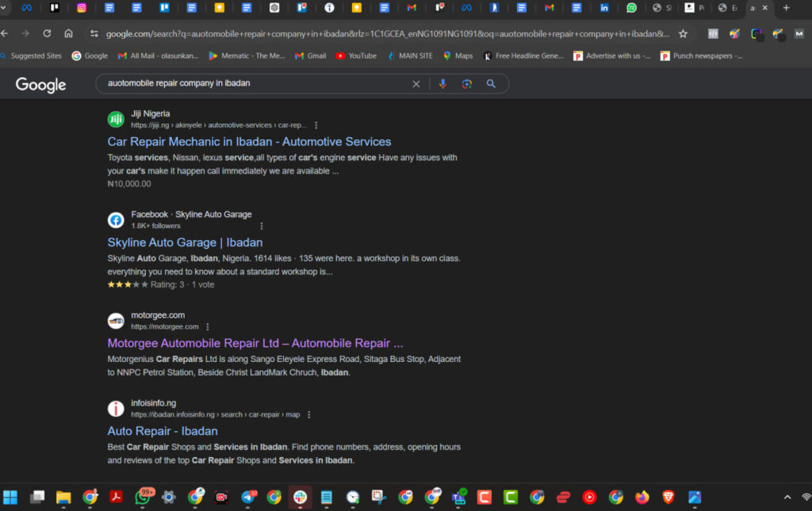The image size is (812, 511).
Task: Click the Jiji Nigeria favicon
Action: [x=116, y=120]
